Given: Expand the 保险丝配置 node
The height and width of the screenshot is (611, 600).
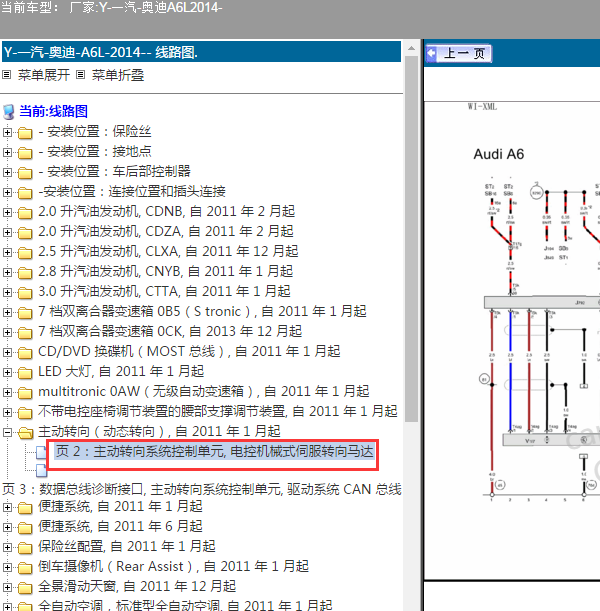Looking at the screenshot, I should (7, 548).
